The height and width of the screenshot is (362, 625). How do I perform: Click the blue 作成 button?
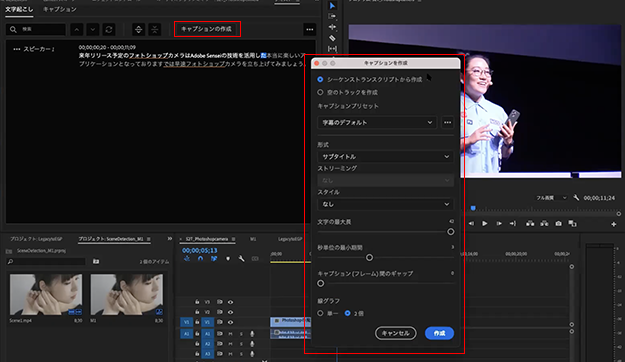click(439, 333)
